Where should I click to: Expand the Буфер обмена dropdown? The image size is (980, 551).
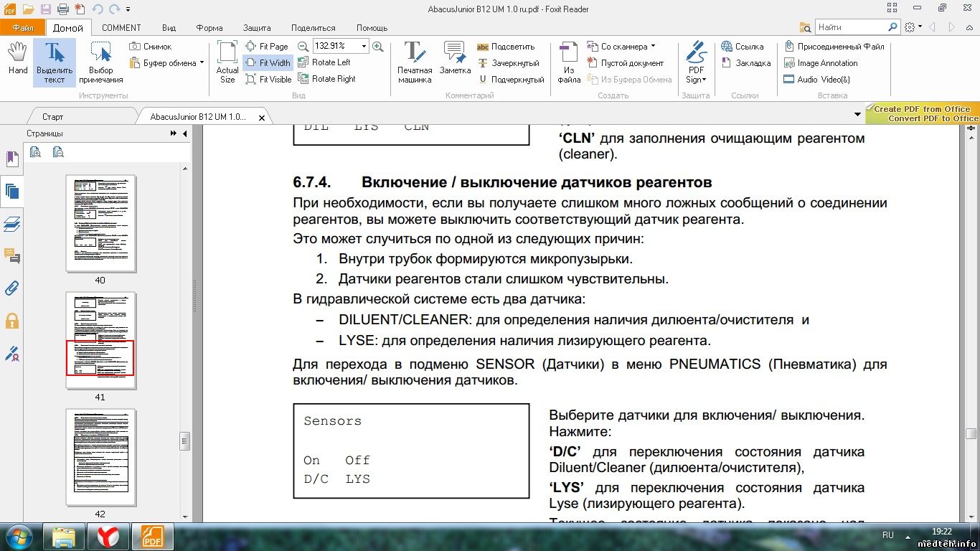tap(202, 63)
